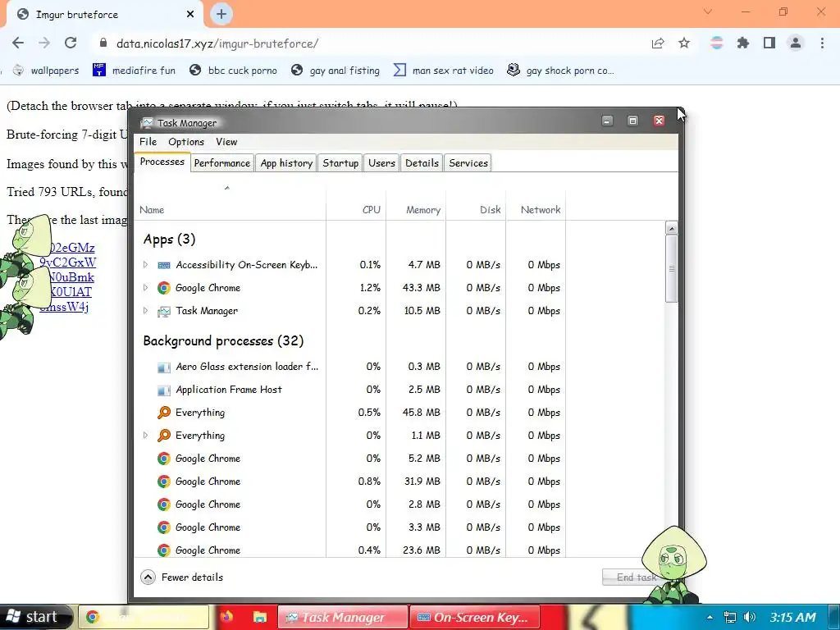Select the Processes tab
Viewport: 840px width, 630px height.
point(162,162)
